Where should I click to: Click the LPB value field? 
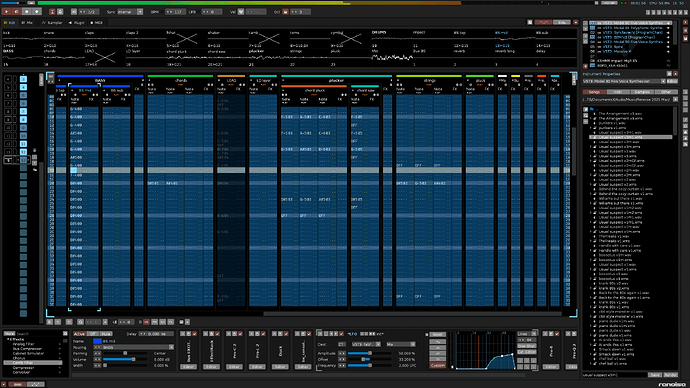tap(212, 12)
